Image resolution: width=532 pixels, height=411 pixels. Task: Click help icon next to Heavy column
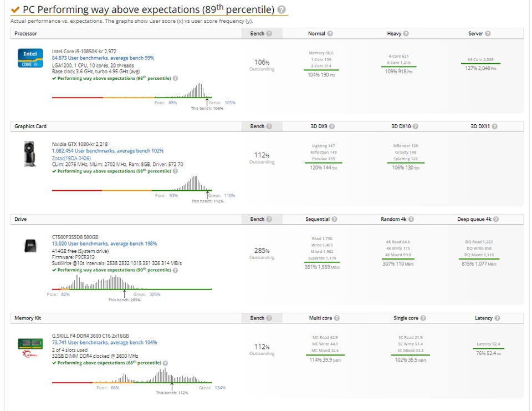tap(406, 34)
